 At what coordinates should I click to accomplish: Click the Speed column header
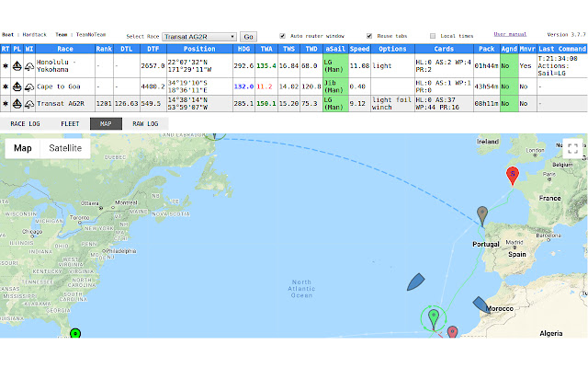click(x=359, y=49)
